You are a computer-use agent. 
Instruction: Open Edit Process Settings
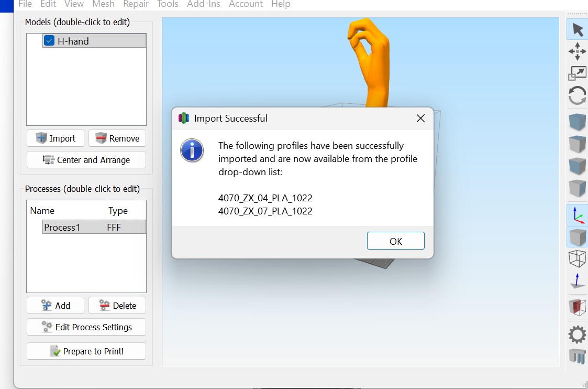pyautogui.click(x=86, y=327)
